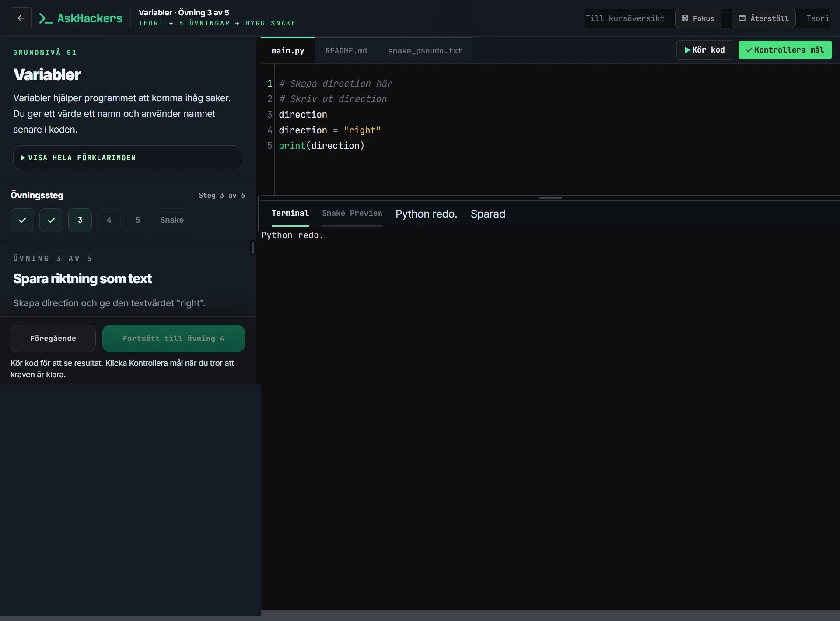Select the Snake step

[172, 220]
